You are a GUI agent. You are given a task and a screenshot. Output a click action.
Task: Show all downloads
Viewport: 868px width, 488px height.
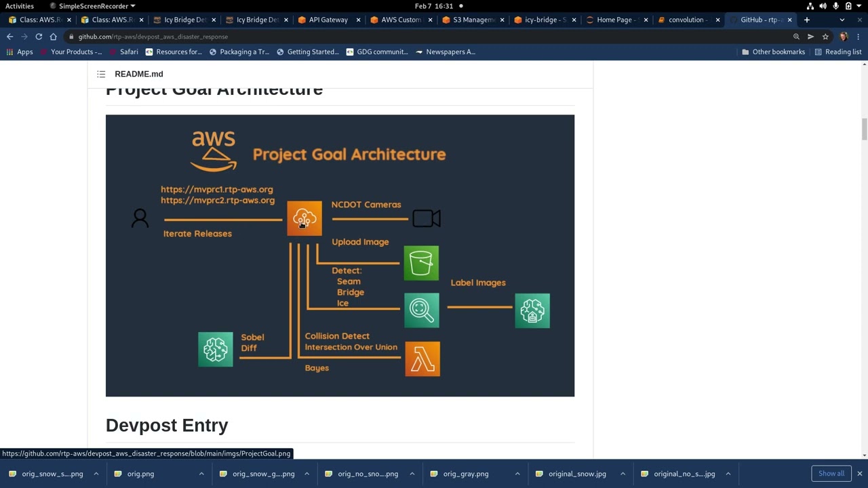tap(831, 474)
